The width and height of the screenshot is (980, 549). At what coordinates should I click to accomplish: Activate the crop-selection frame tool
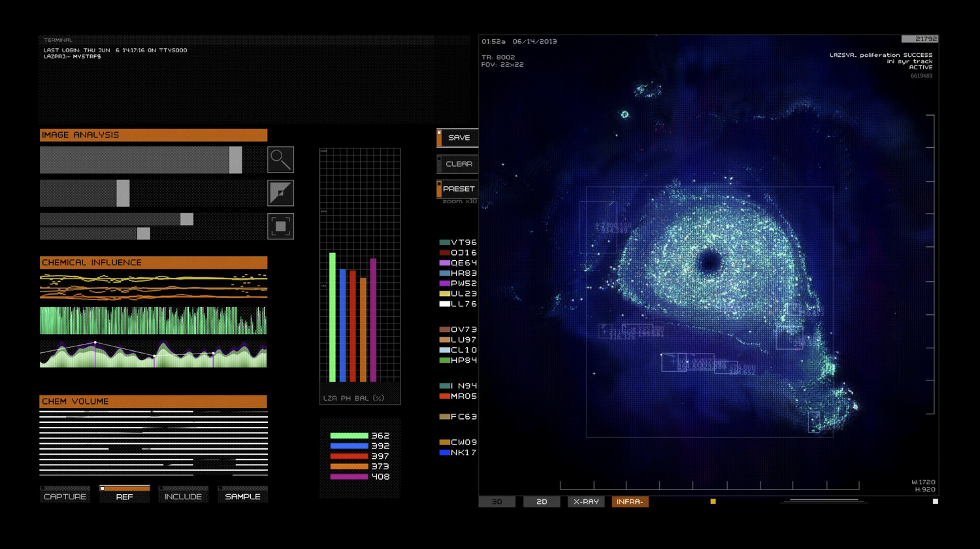[x=280, y=225]
